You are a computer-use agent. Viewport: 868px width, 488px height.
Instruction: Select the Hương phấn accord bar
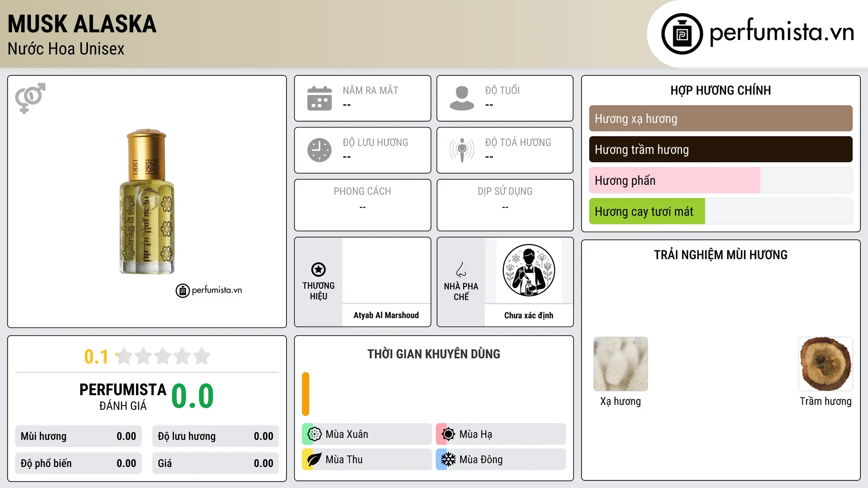[721, 180]
